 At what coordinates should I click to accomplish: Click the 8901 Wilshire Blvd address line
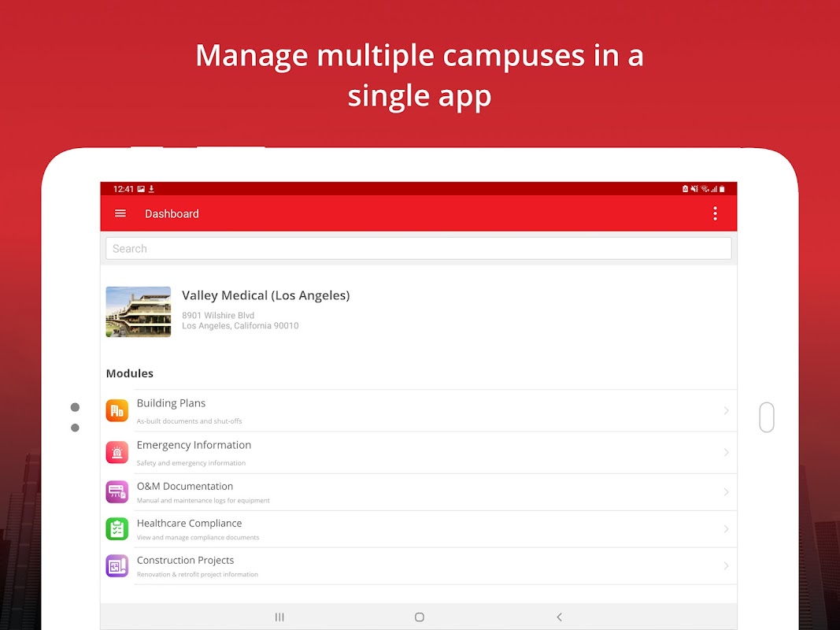click(218, 316)
